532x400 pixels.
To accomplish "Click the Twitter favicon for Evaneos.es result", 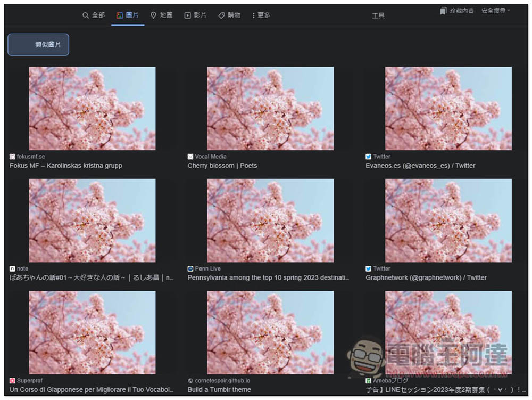I will click(x=369, y=157).
